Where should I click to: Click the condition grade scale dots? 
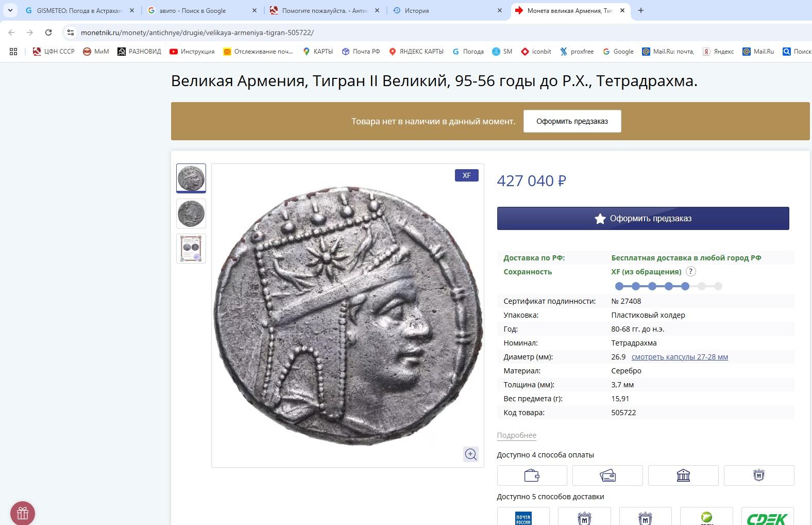(x=668, y=286)
